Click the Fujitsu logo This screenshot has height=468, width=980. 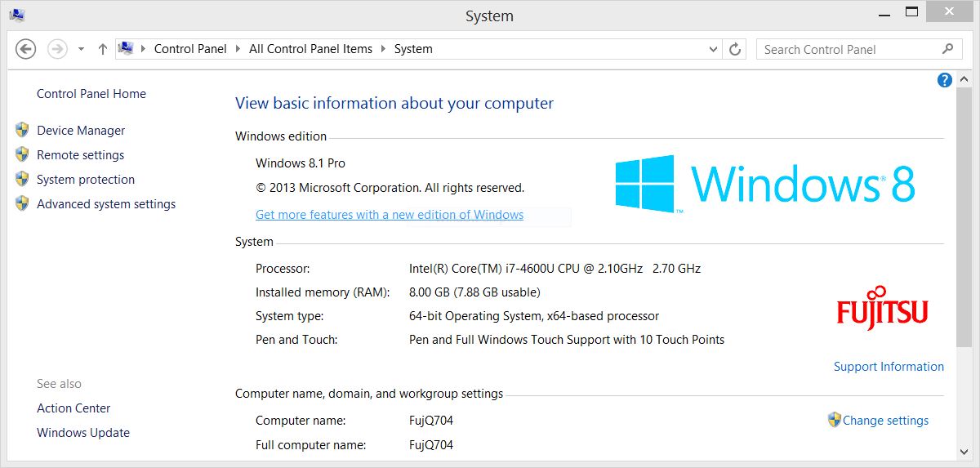pos(882,307)
